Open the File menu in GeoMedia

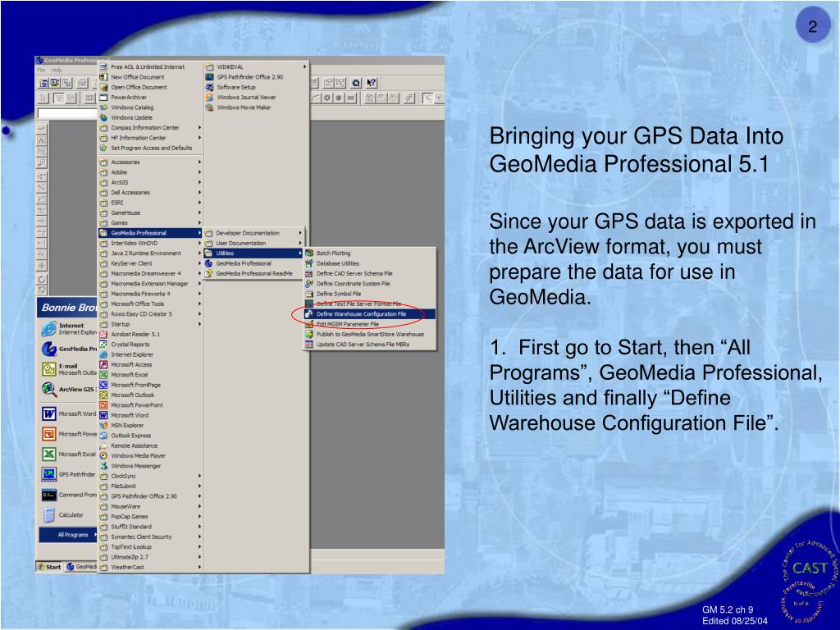click(x=41, y=71)
